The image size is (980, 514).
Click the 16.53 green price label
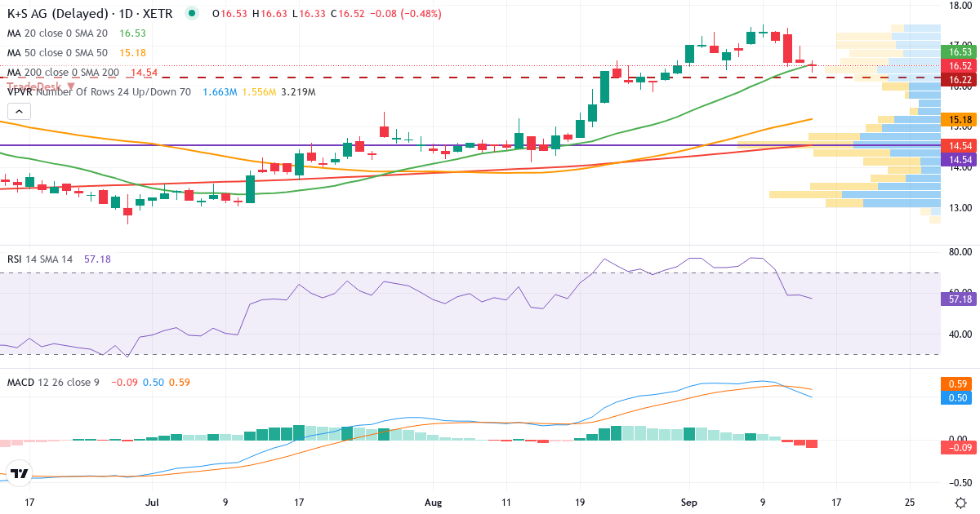[x=960, y=51]
